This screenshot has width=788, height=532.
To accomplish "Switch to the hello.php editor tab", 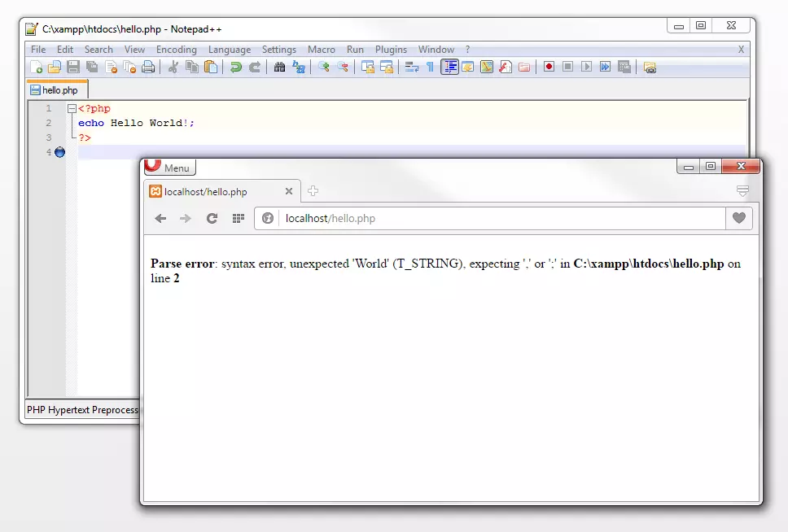I will point(56,90).
